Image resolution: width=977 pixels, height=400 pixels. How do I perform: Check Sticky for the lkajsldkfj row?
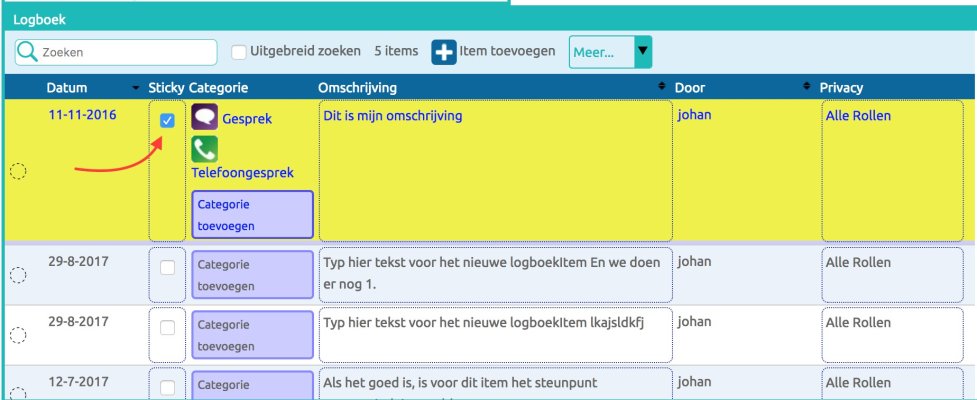[x=168, y=327]
